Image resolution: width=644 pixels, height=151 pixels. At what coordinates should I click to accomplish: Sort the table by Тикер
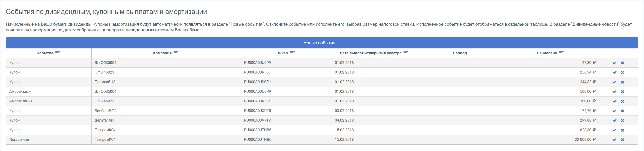pyautogui.click(x=292, y=53)
